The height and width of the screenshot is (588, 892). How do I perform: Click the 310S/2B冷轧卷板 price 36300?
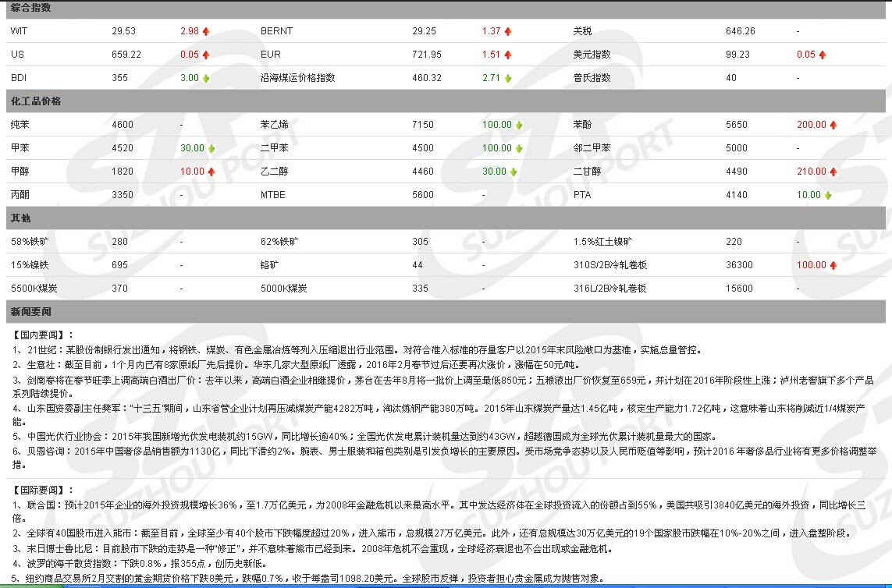(740, 265)
